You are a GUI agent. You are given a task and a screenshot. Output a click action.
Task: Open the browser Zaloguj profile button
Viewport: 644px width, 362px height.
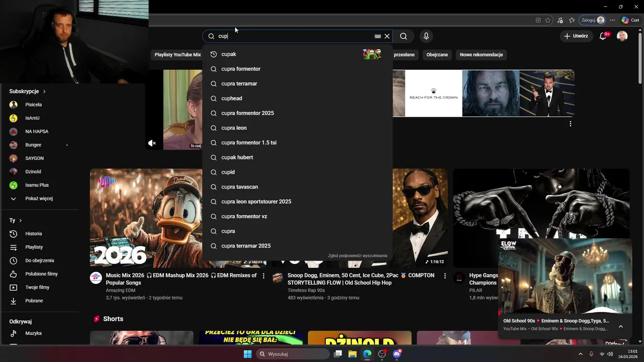[x=593, y=20]
